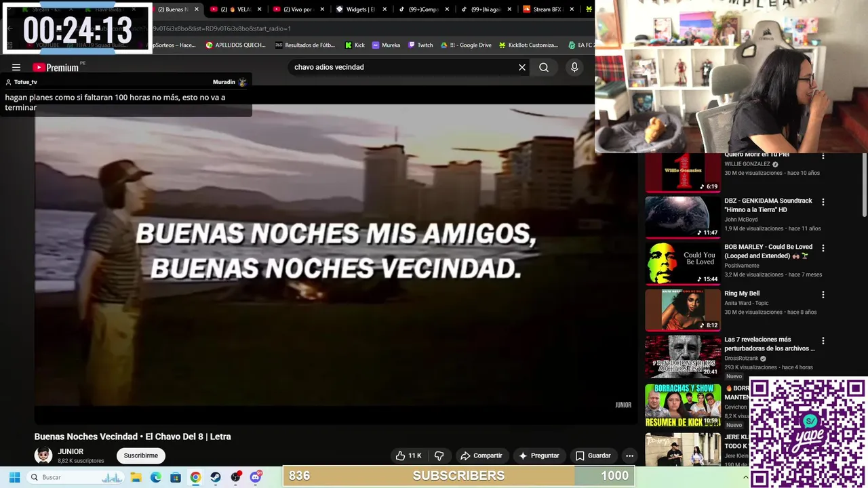Click the sidebar vertical scrollbar
The height and width of the screenshot is (488, 868).
tap(865, 184)
